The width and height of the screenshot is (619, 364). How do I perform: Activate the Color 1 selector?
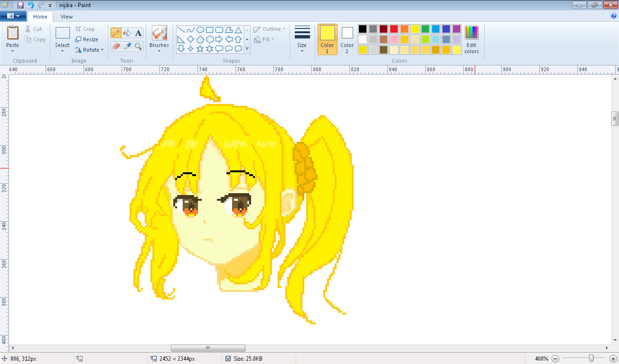point(327,39)
